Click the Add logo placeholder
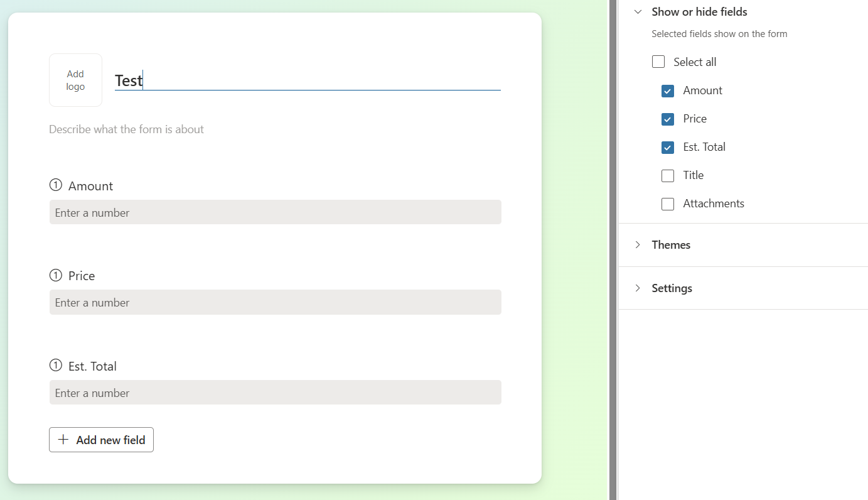868x500 pixels. point(75,80)
